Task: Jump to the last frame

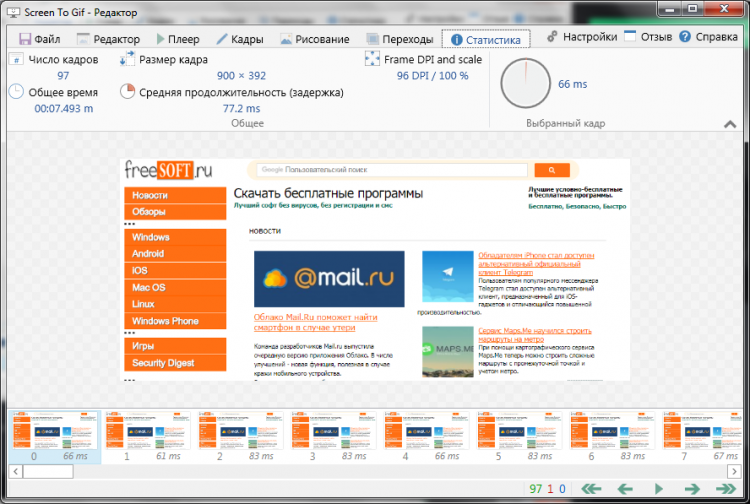Action: click(x=726, y=489)
